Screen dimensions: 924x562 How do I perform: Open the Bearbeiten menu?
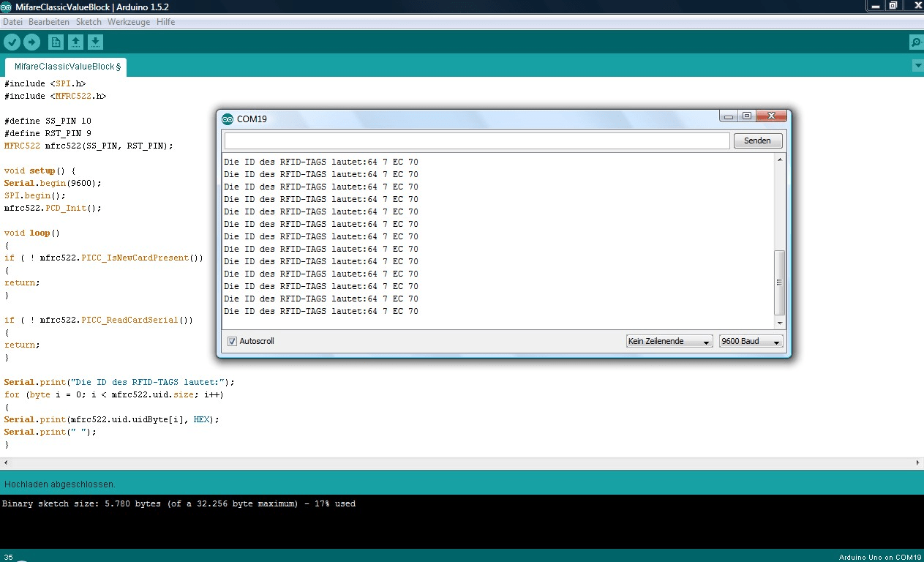(x=49, y=22)
